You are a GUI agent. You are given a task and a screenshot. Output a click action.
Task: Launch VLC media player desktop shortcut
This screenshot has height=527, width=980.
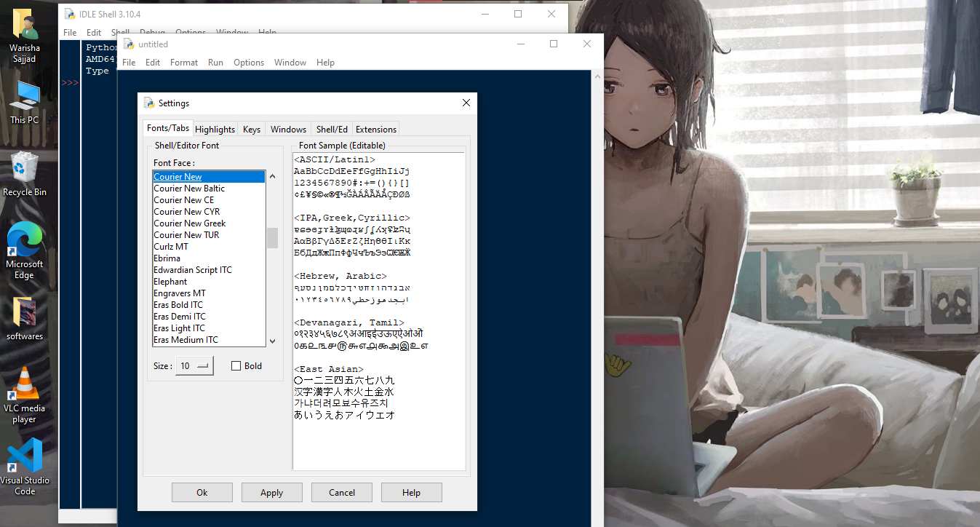coord(25,395)
